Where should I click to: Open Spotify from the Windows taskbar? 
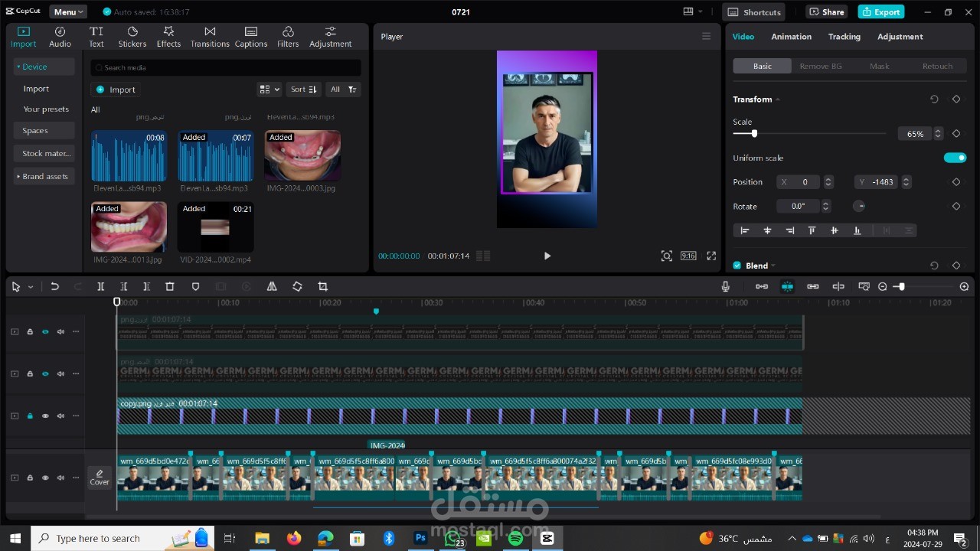click(515, 538)
